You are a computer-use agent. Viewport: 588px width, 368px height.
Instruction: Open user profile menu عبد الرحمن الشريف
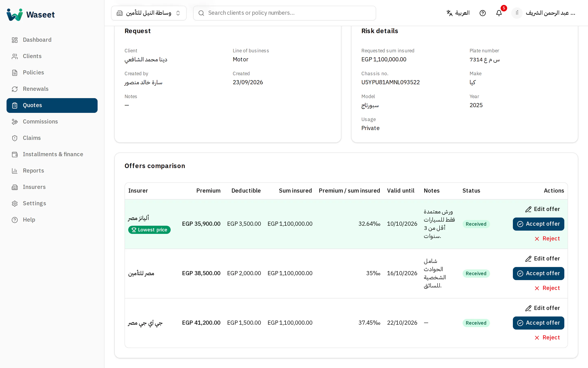click(x=543, y=13)
